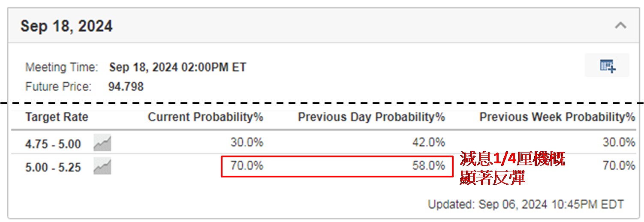Select the Current Probability% column header
The image size is (644, 222).
tap(205, 117)
